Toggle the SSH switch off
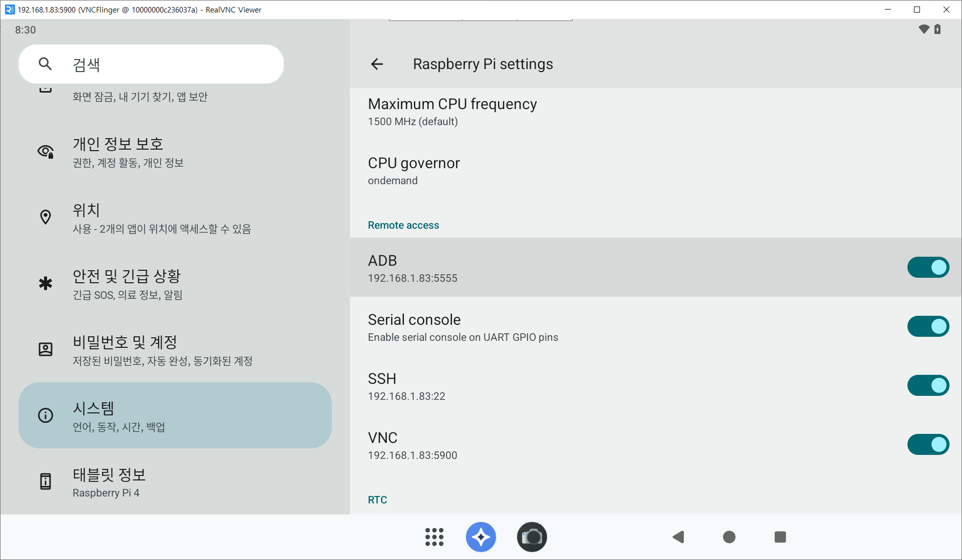The image size is (962, 560). [927, 385]
